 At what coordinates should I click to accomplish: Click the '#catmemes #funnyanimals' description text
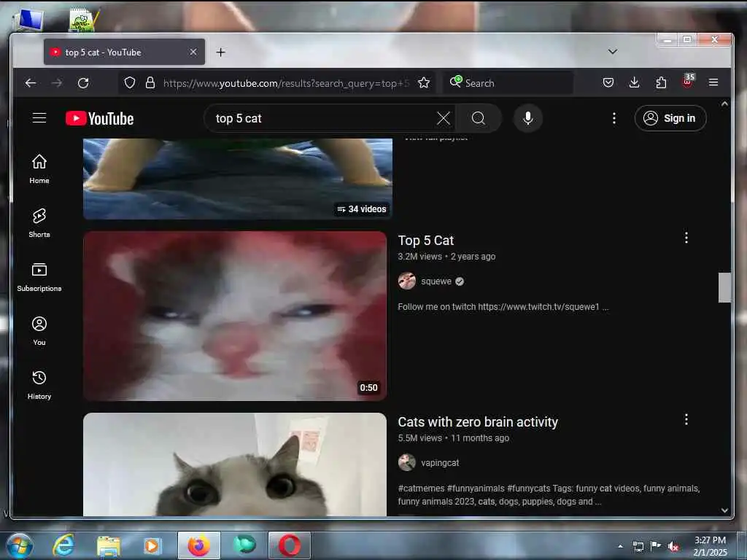(549, 495)
